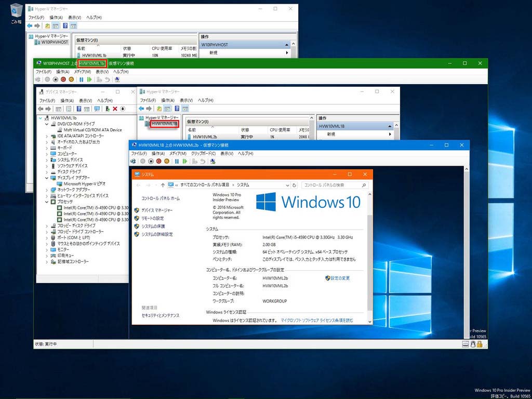Image resolution: width=532 pixels, height=399 pixels.
Task: Collapse the ディスプレイ アダプター node
Action: point(47,178)
